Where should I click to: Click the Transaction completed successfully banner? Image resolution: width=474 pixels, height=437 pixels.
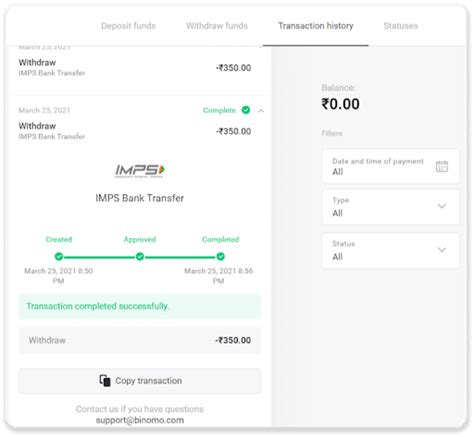pyautogui.click(x=140, y=306)
